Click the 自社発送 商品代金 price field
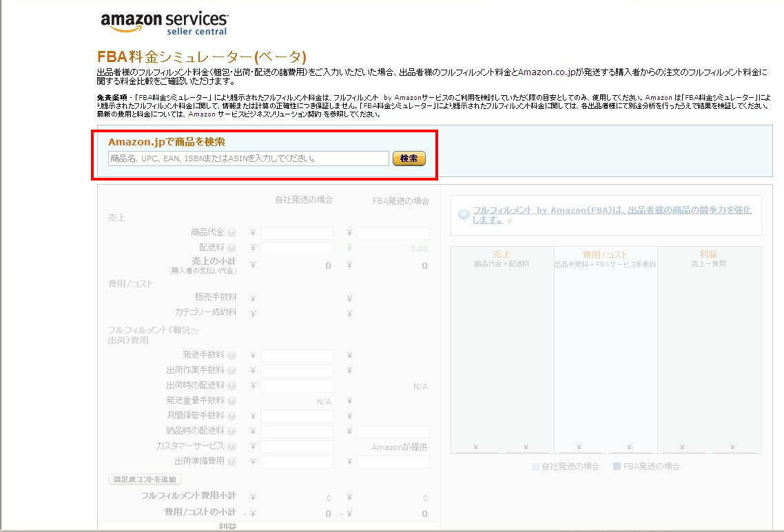The width and height of the screenshot is (784, 532). 296,232
